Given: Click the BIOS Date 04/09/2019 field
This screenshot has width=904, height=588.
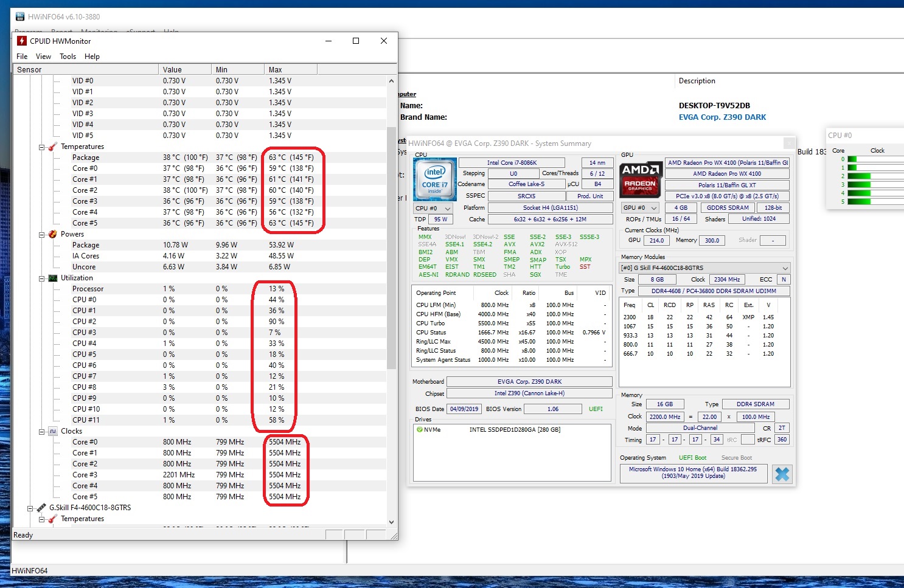Looking at the screenshot, I should click(x=464, y=409).
